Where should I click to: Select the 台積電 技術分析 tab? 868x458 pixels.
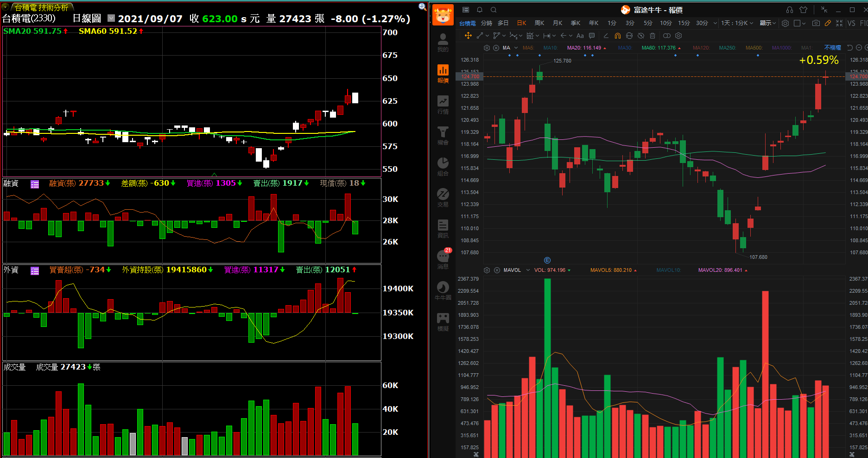pos(41,7)
